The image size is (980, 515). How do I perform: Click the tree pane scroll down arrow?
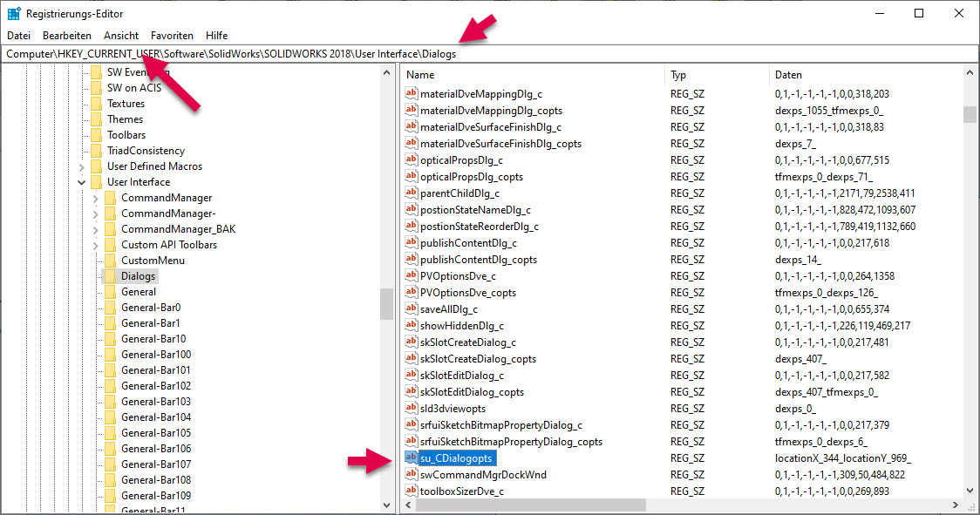pyautogui.click(x=387, y=505)
